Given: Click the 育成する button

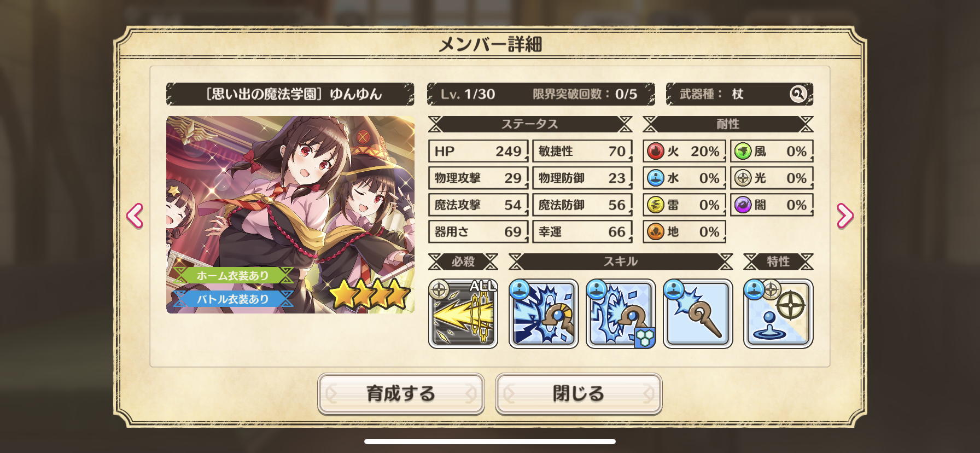Looking at the screenshot, I should click(401, 393).
